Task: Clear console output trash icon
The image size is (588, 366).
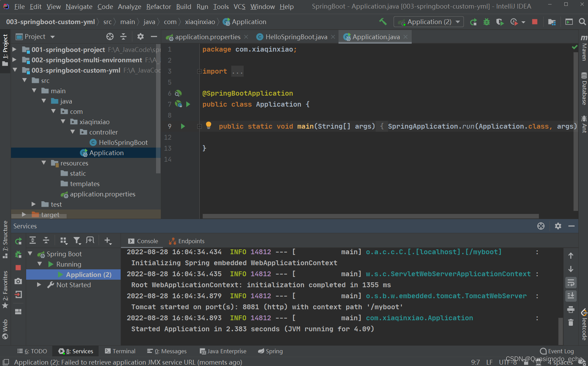Action: 571,322
